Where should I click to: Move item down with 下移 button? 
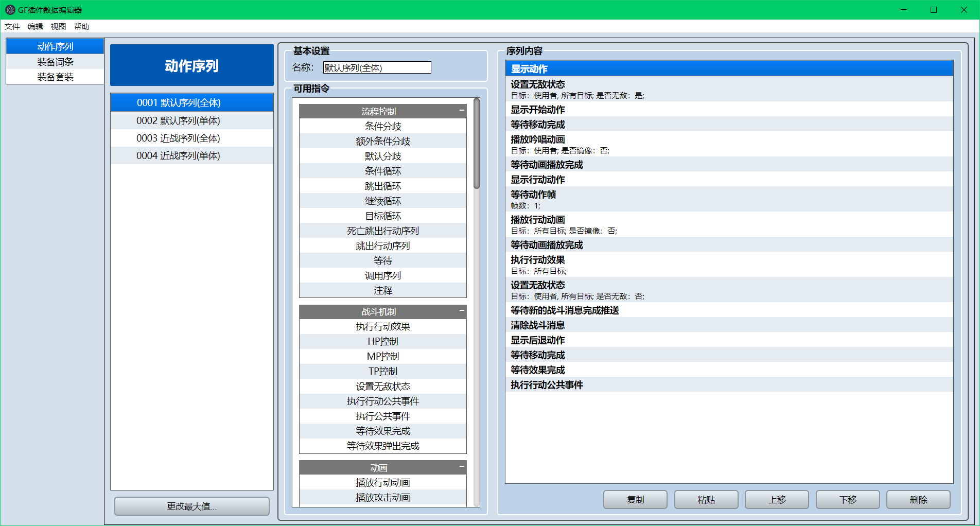tap(848, 500)
